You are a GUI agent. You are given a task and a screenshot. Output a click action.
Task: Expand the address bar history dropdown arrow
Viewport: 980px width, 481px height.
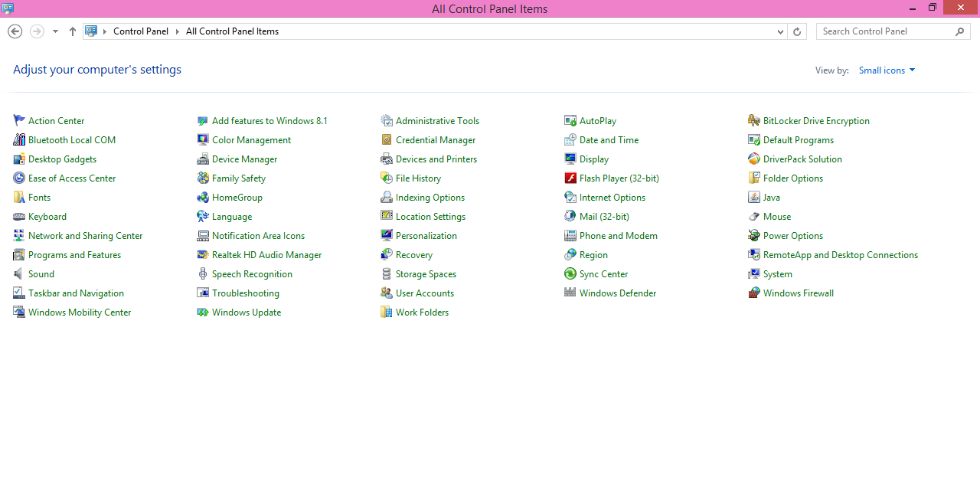[780, 31]
